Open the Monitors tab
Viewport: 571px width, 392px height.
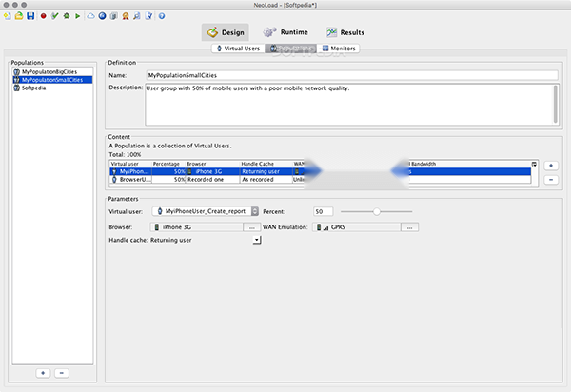pos(338,49)
